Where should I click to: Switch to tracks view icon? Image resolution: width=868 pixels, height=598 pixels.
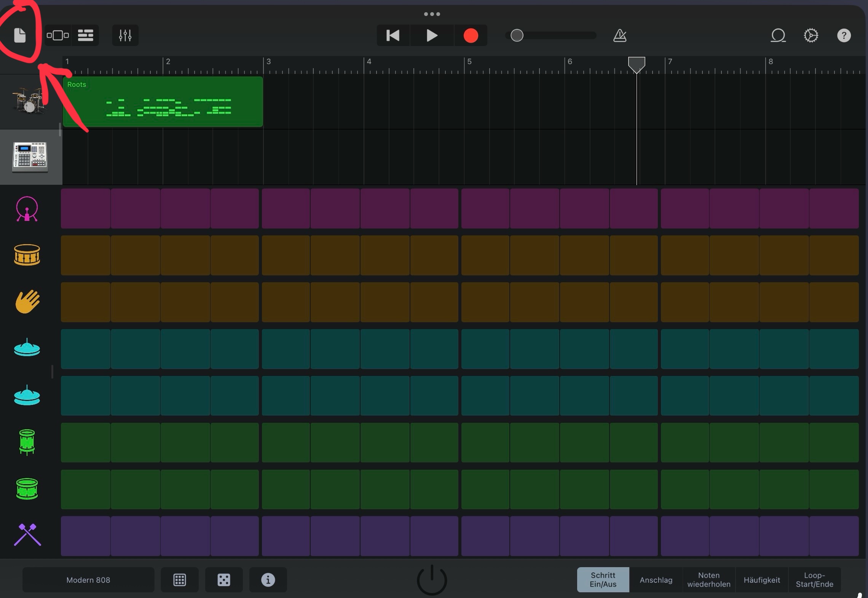[x=85, y=35]
